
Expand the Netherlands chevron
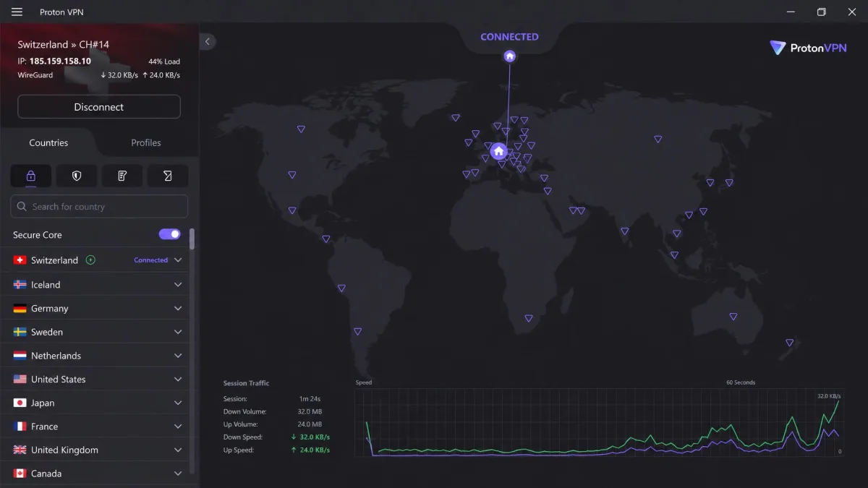pos(178,356)
